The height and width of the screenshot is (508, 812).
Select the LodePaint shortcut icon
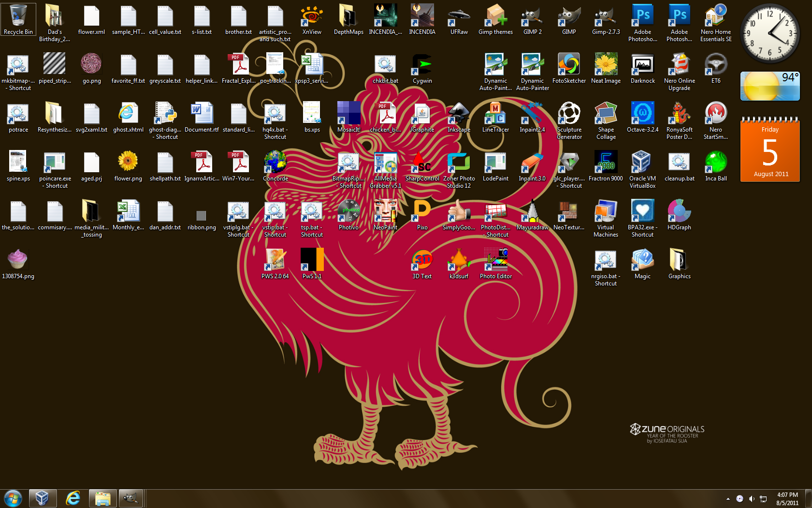(495, 166)
